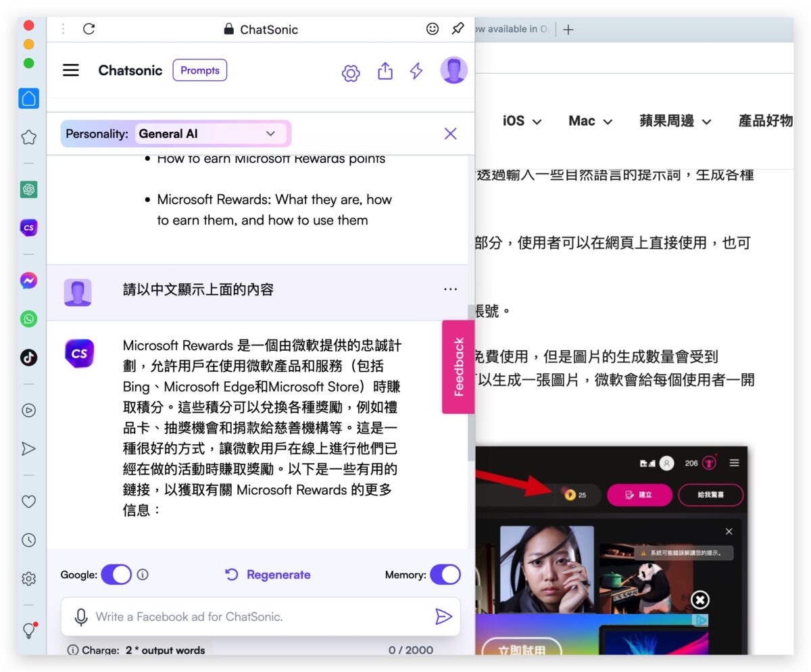Viewport: 811px width, 672px height.
Task: Click the lightbulb tips icon in sidebar
Action: (28, 631)
